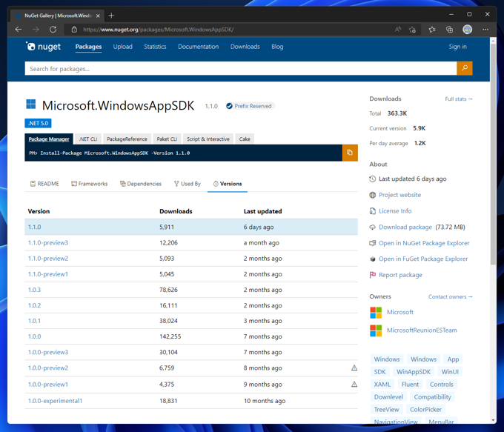The height and width of the screenshot is (432, 504).
Task: Switch to the README tab
Action: (44, 184)
